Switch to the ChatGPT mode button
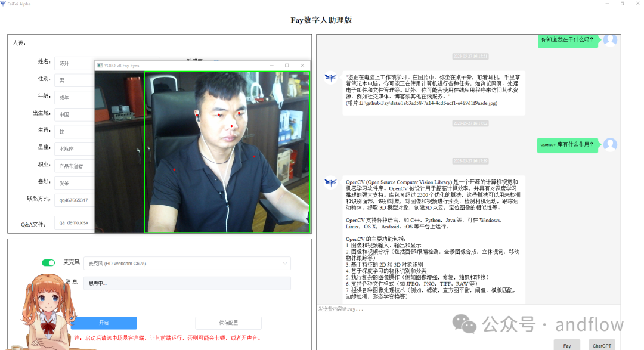644x350 pixels. coord(602,345)
